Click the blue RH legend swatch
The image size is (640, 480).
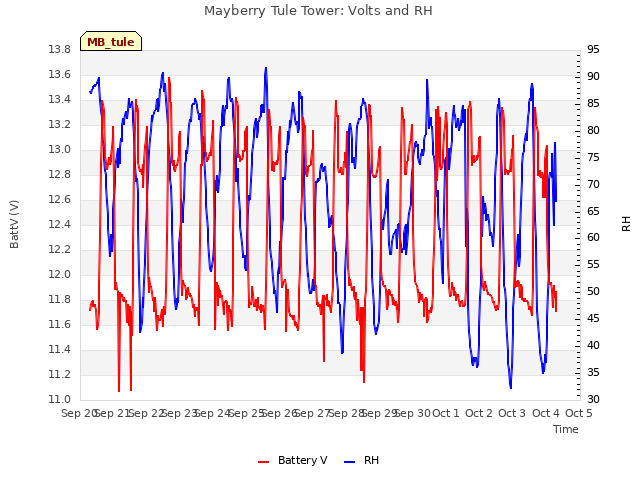tap(350, 461)
